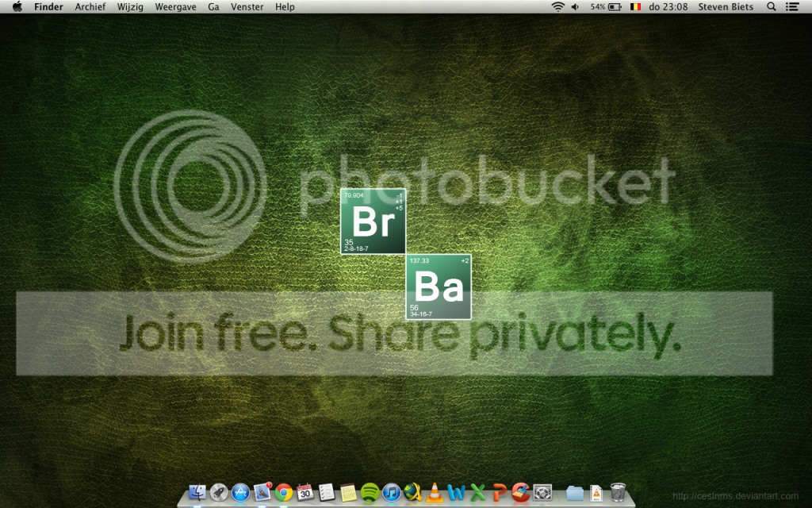This screenshot has height=508, width=812.
Task: Launch Google Chrome from the Dock
Action: [x=284, y=492]
